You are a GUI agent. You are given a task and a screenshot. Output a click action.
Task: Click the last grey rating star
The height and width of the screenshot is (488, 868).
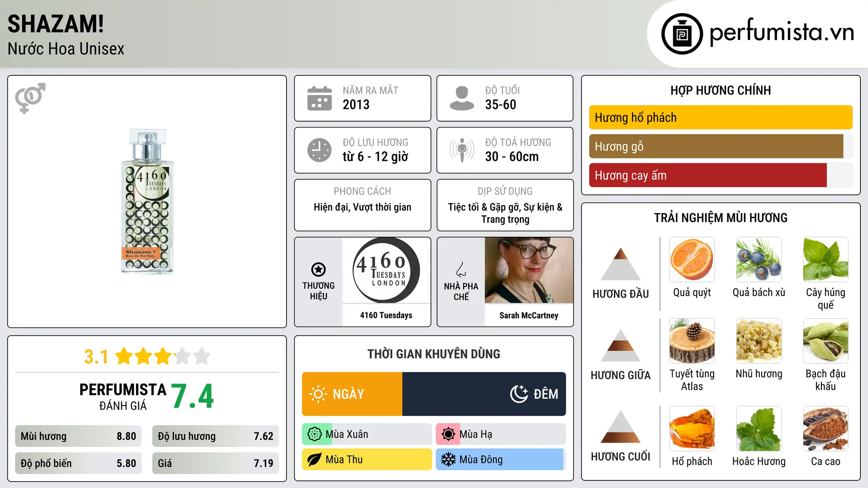(x=202, y=356)
